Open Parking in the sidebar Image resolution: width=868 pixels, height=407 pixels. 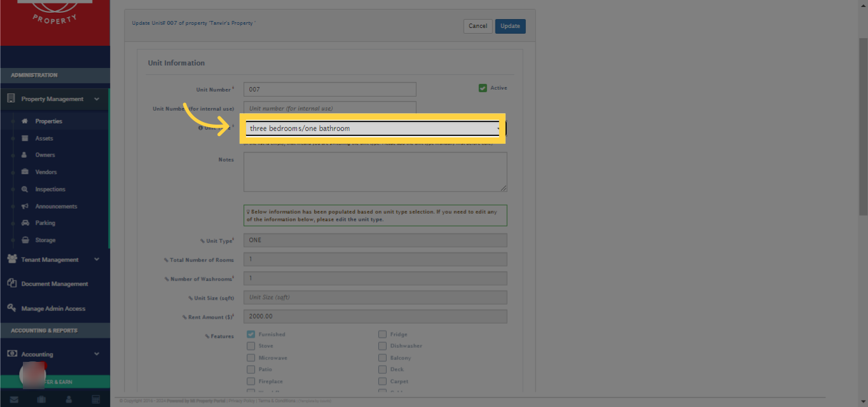coord(45,223)
